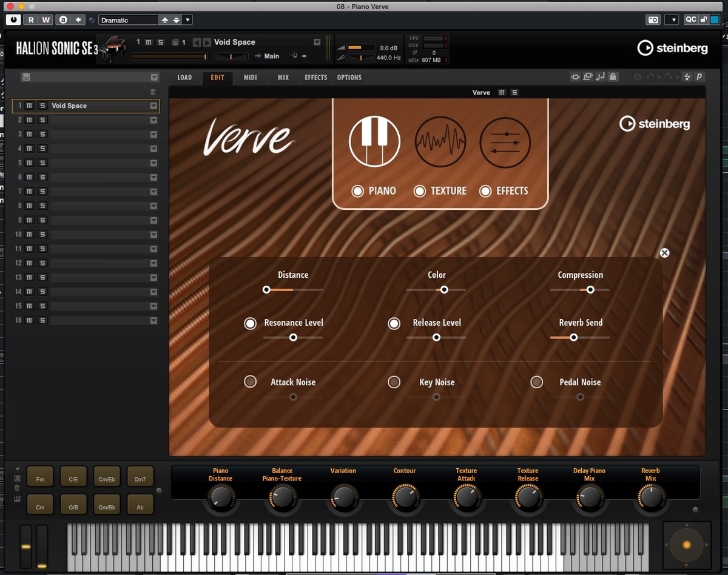Toggle Release Level on/off
This screenshot has height=575, width=728.
pos(394,323)
